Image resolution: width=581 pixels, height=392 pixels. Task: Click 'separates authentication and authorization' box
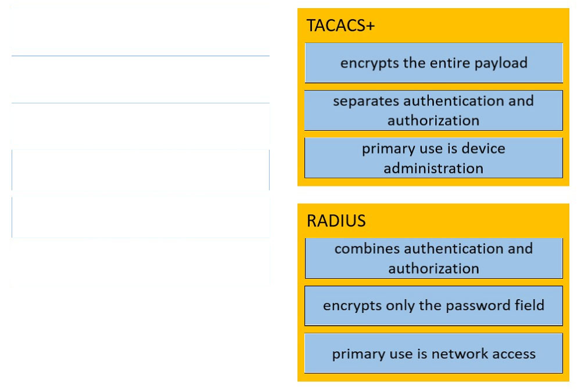(433, 110)
